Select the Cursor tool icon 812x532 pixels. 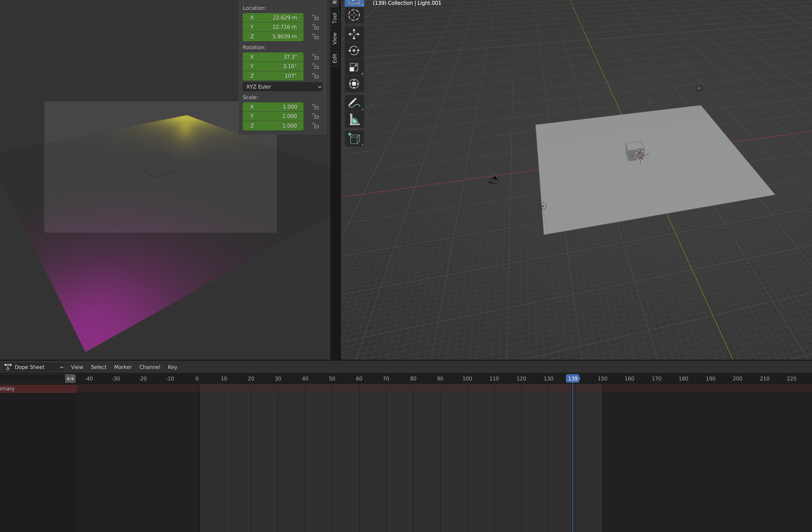point(354,15)
